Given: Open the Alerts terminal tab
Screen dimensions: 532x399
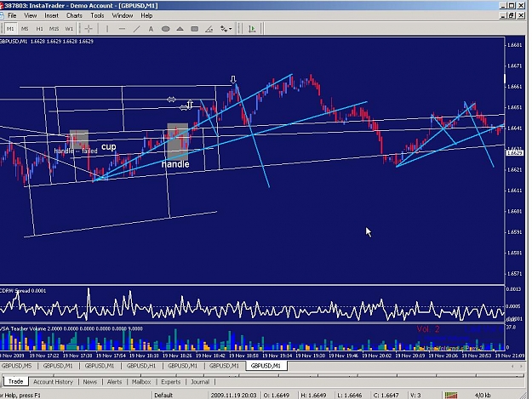Looking at the screenshot, I should [114, 382].
